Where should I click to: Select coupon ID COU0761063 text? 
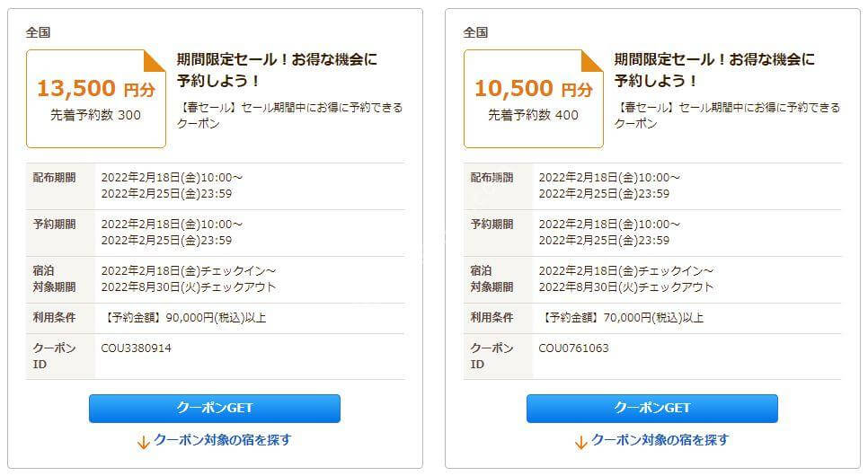click(x=573, y=348)
